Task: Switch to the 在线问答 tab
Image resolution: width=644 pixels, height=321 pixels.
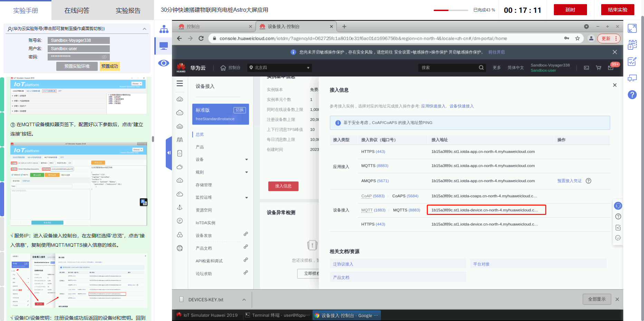Action: [x=77, y=10]
